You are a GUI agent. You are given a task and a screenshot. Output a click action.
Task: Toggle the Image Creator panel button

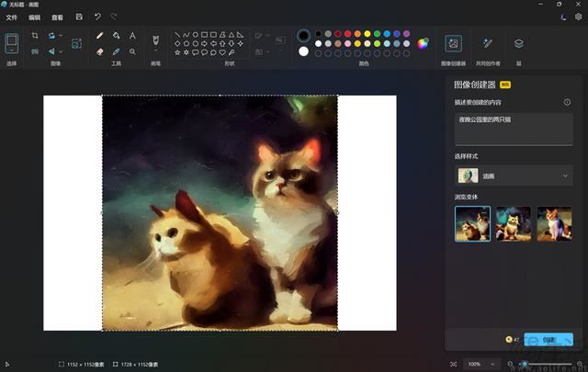click(x=453, y=43)
